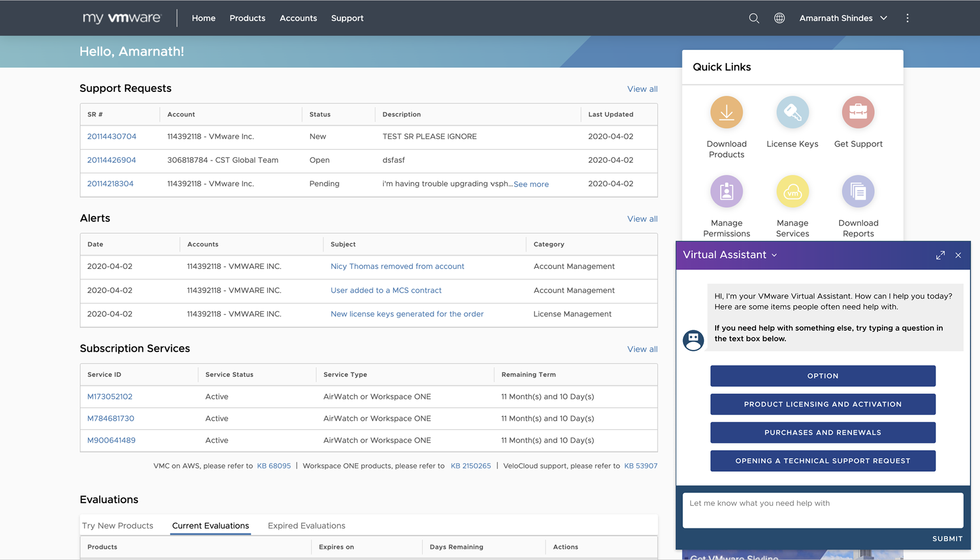
Task: Open service ID M173052102
Action: click(x=110, y=397)
